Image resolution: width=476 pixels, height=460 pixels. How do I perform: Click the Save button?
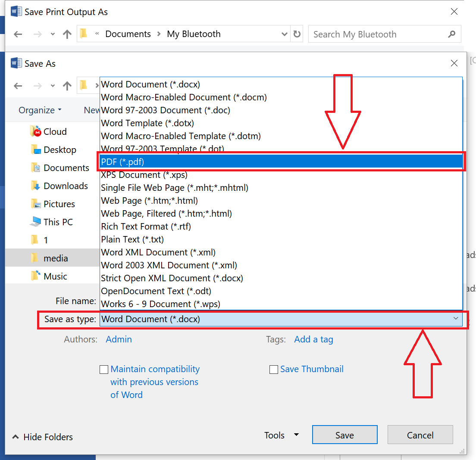344,435
